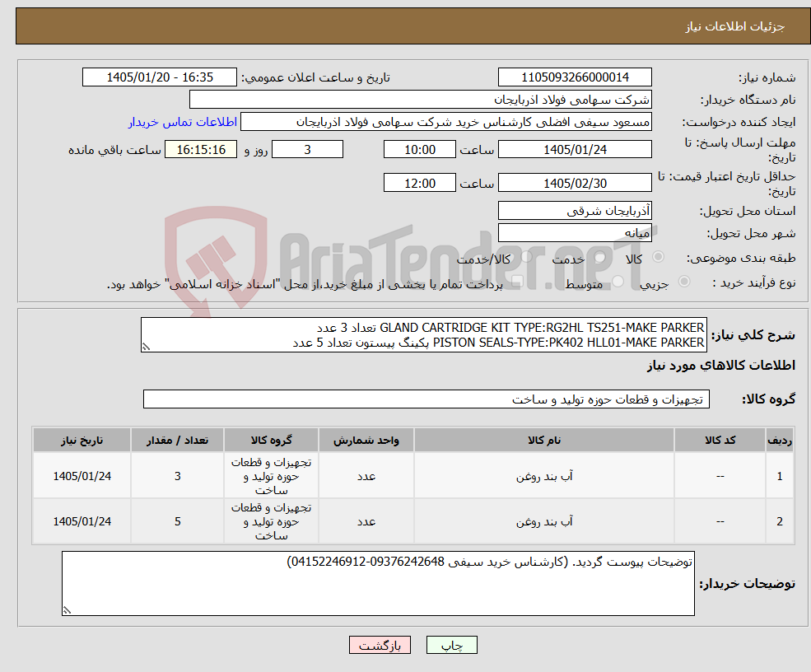
Task: Select the کالا radio button
Action: 659,257
